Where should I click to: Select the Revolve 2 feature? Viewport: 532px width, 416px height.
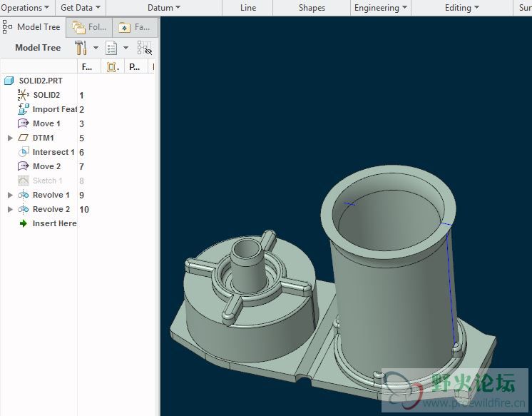coord(51,209)
